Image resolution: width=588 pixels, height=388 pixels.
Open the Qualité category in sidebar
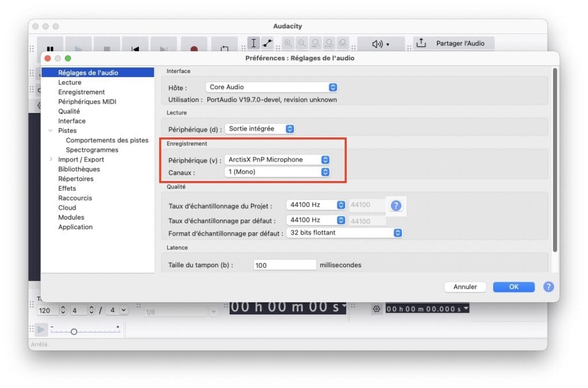tap(69, 111)
